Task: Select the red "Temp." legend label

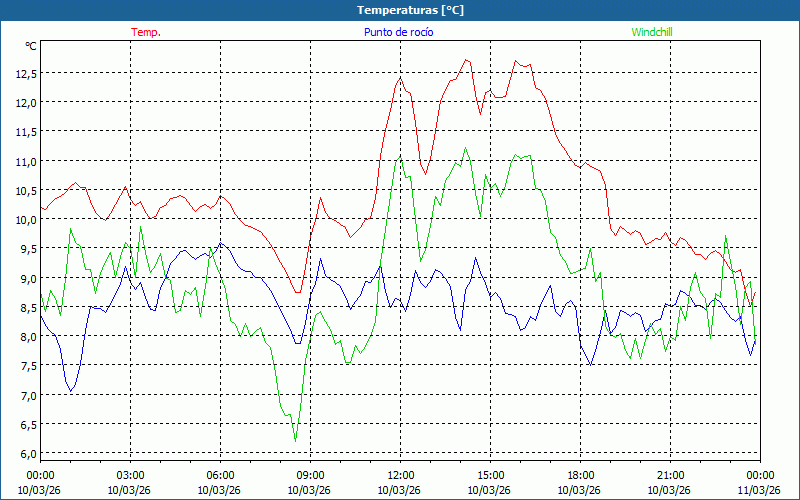Action: pos(146,32)
